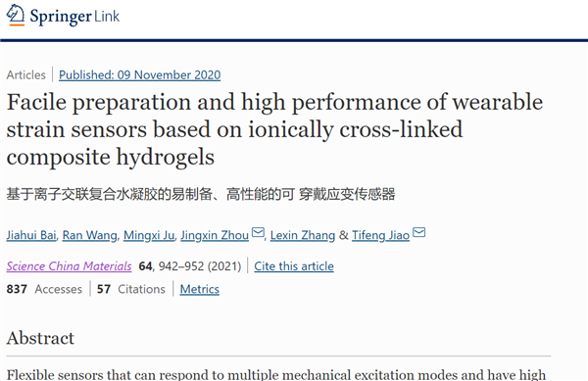Go to Science China Materials journal page
Image resolution: width=588 pixels, height=381 pixels.
tap(69, 266)
